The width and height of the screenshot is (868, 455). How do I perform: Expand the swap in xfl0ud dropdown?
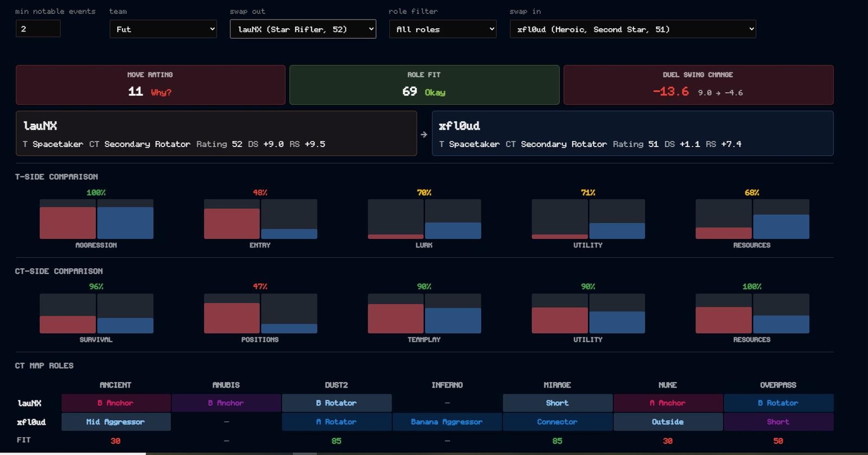pos(633,29)
